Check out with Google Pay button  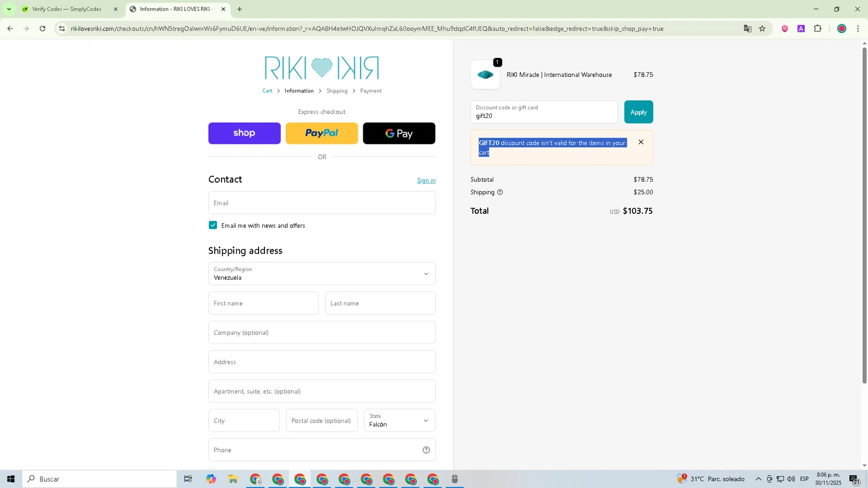[x=399, y=133]
